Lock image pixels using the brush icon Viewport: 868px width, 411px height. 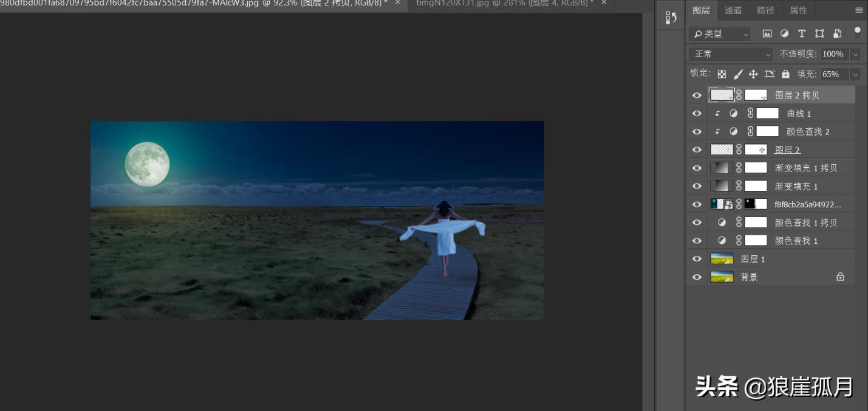[x=739, y=74]
